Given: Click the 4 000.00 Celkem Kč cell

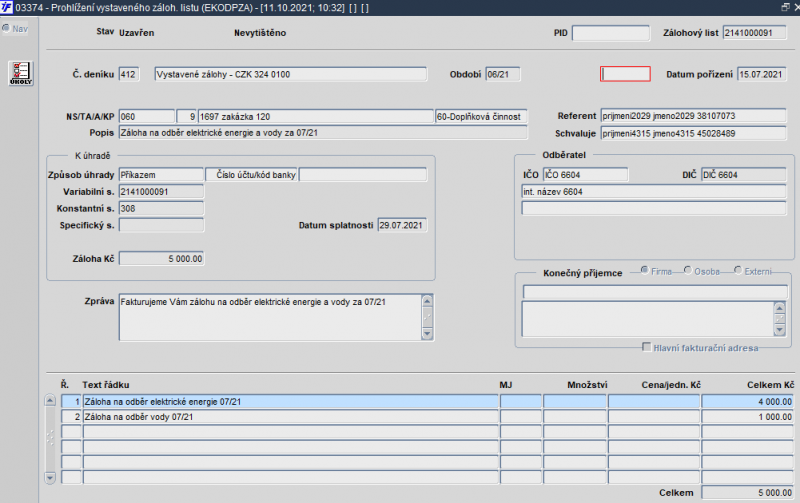Looking at the screenshot, I should [747, 401].
